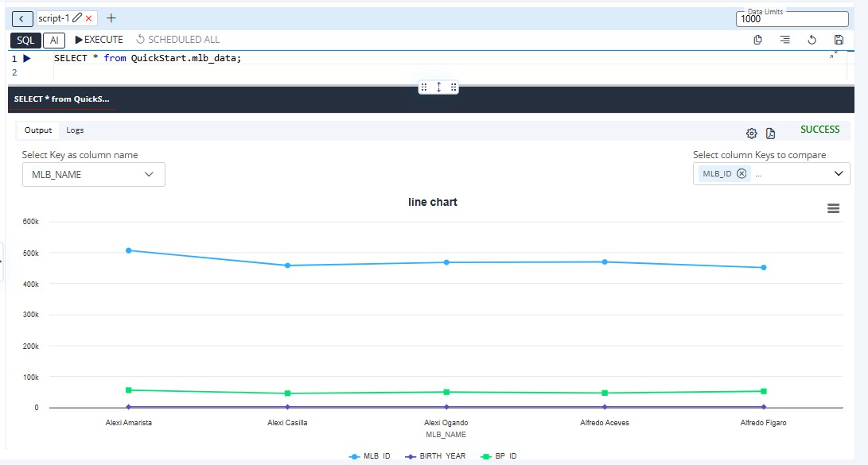Switch to AI mode
This screenshot has height=465, width=868.
[54, 40]
